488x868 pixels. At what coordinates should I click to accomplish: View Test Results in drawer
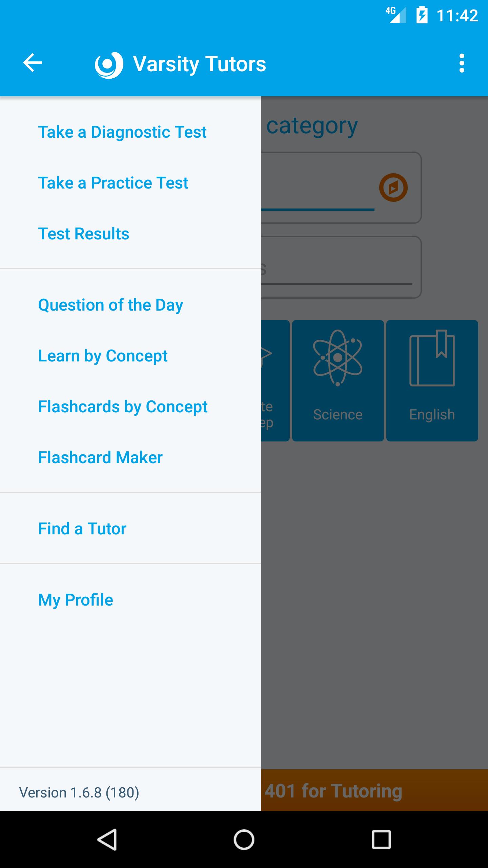(83, 234)
